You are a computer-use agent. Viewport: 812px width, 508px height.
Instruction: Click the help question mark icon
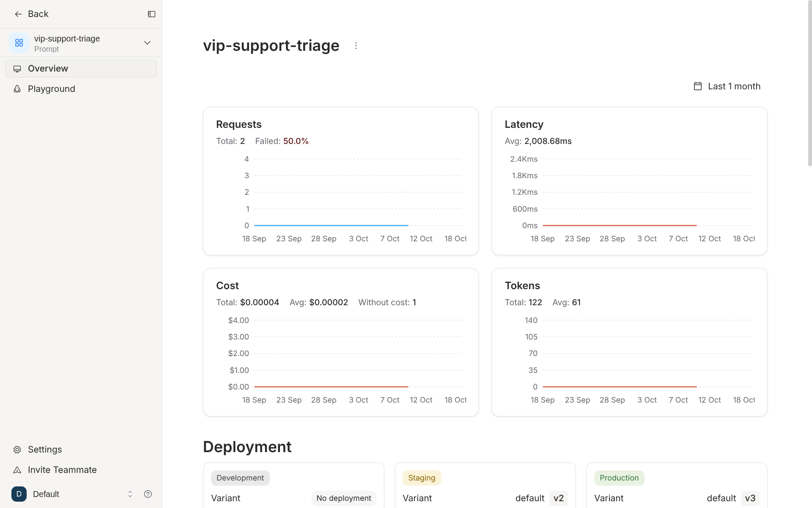coord(148,494)
